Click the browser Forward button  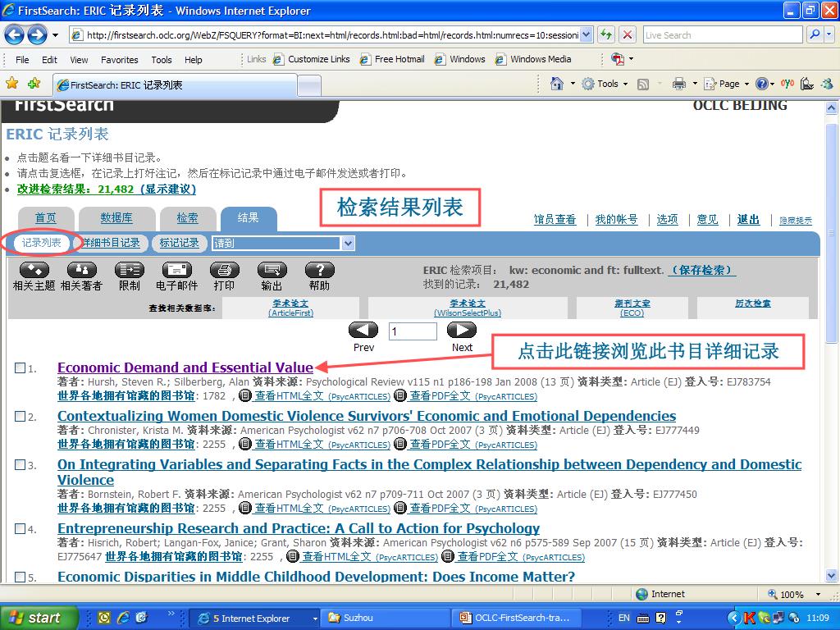[36, 35]
